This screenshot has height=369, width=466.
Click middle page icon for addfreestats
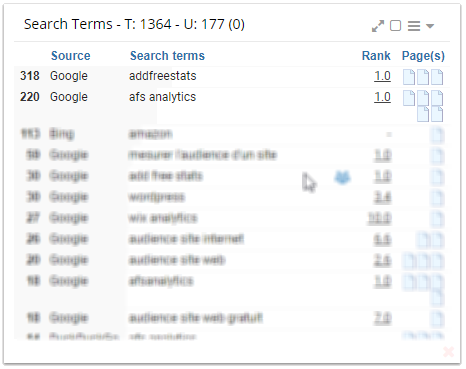423,77
